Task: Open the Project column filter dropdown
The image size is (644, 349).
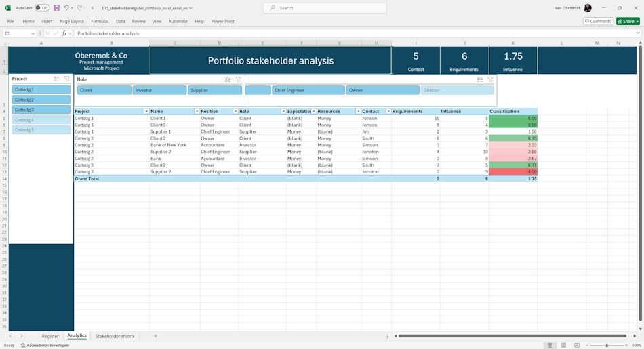Action: pyautogui.click(x=146, y=112)
